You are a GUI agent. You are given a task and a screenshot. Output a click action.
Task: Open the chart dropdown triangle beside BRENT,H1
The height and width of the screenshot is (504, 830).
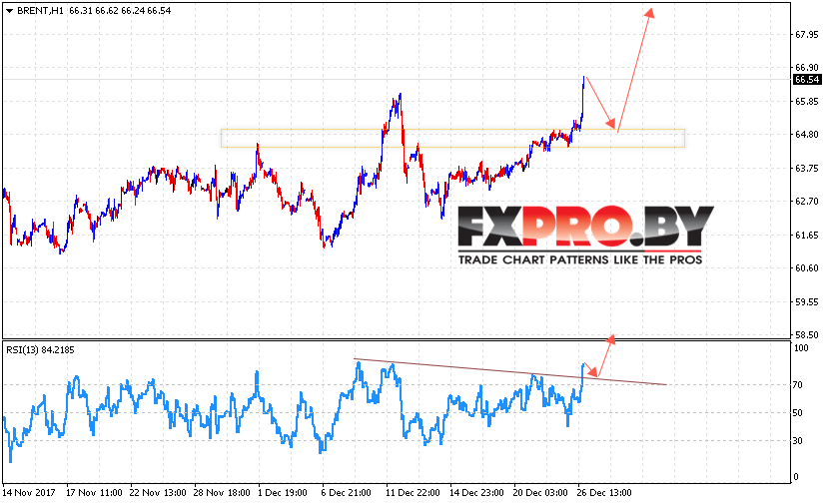(x=10, y=11)
